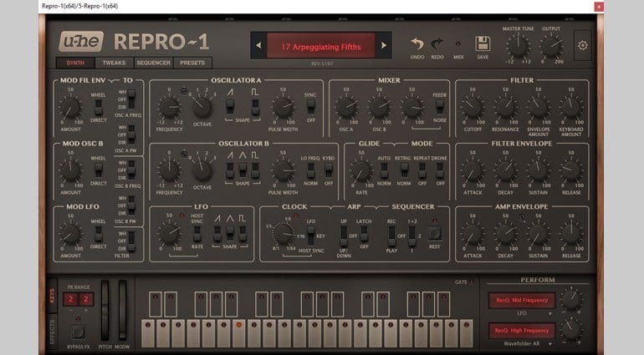The width and height of the screenshot is (644, 355).
Task: Click the Master Tune knob
Action: (x=518, y=46)
